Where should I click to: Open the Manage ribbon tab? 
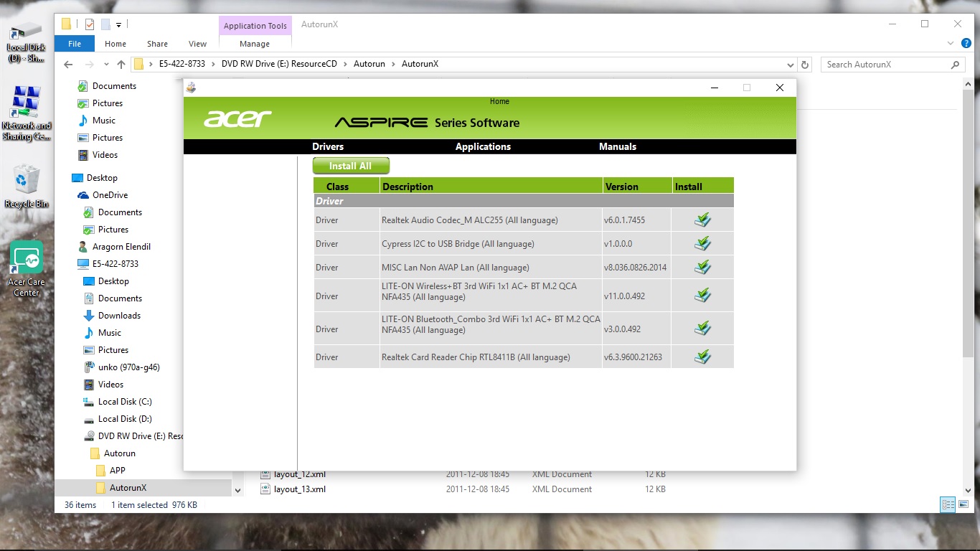tap(255, 44)
